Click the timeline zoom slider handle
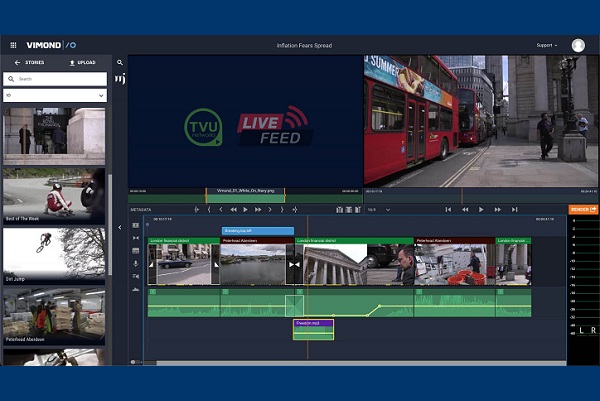This screenshot has height=401, width=600. coord(133,362)
